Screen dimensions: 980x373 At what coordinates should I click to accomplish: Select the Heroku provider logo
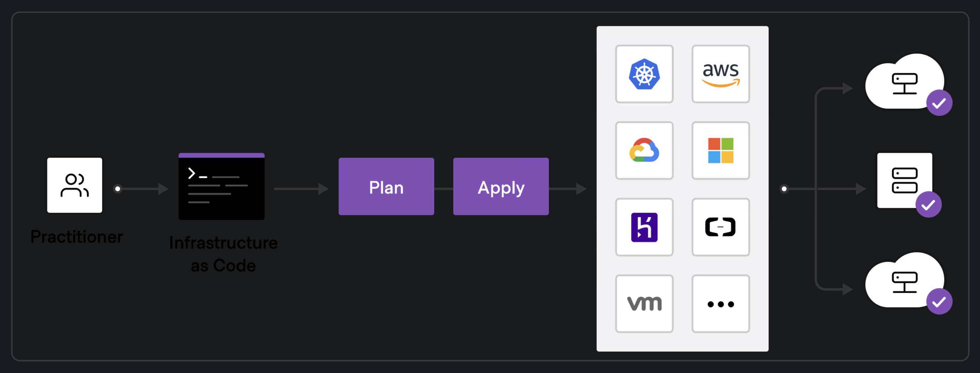pyautogui.click(x=644, y=227)
